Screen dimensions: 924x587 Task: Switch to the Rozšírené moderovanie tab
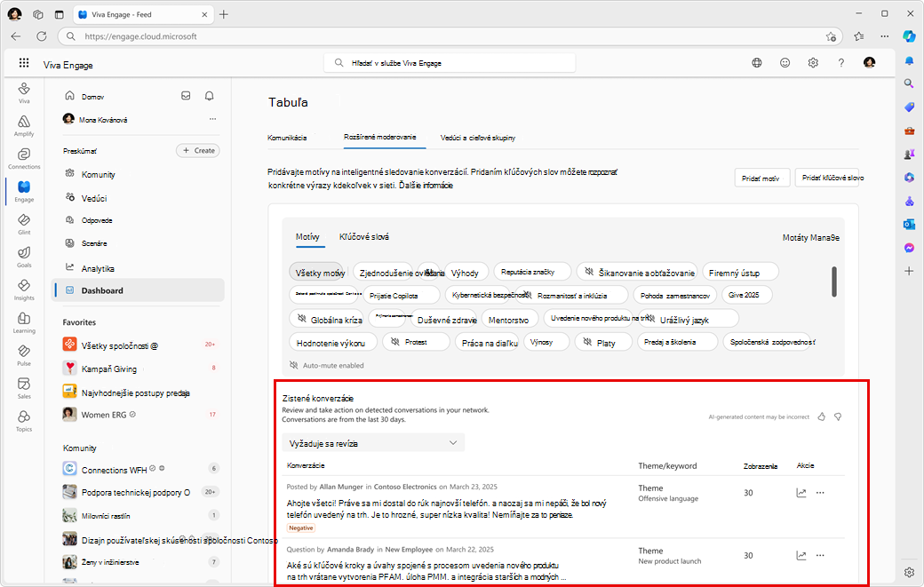[x=380, y=137]
